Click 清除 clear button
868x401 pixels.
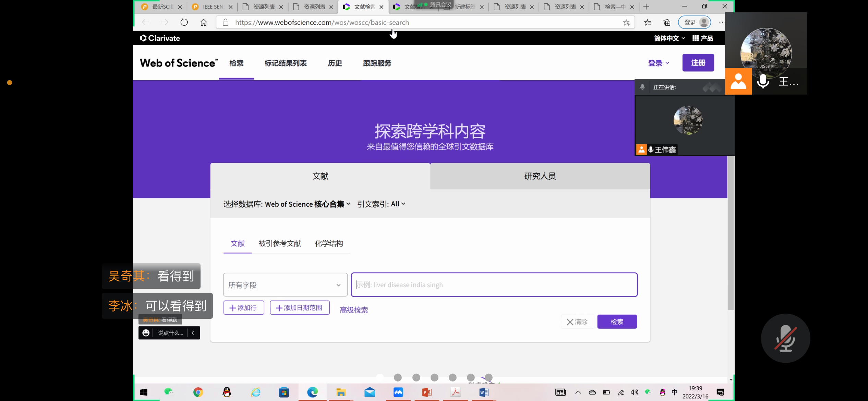coord(578,322)
